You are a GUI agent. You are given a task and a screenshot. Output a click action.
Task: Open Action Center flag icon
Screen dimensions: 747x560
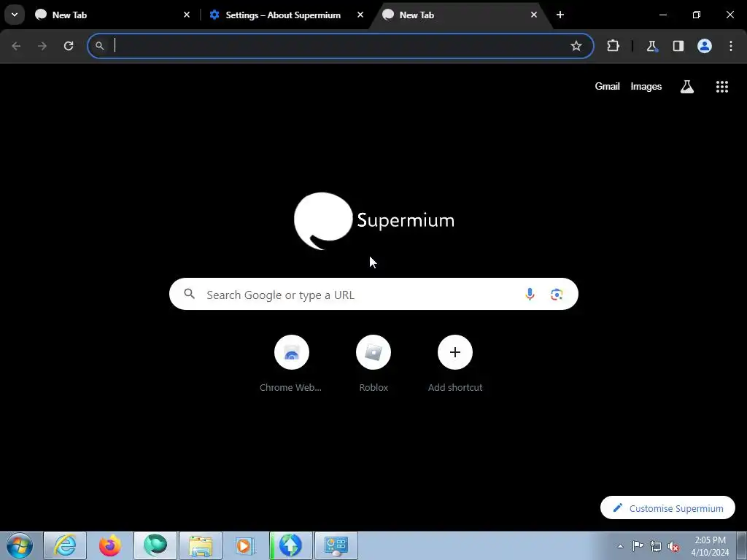coord(638,546)
